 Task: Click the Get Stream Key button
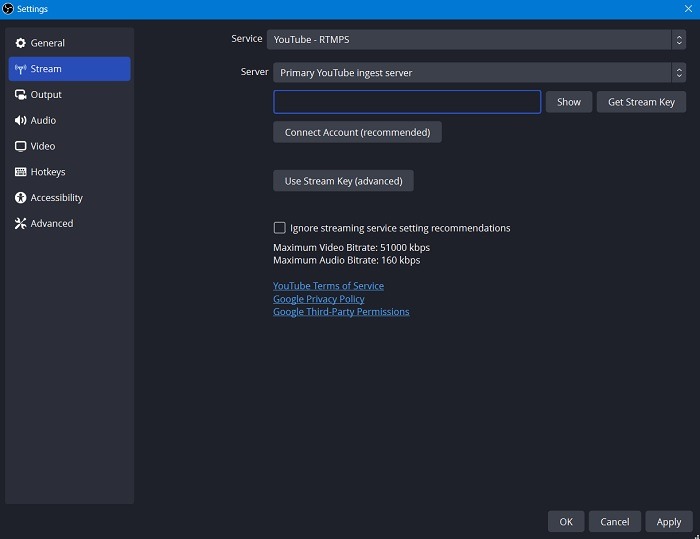point(641,102)
